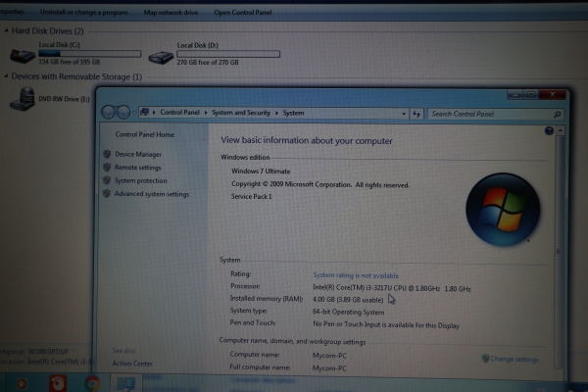Click Open Control Panel in toolbar
This screenshot has height=392, width=588.
pyautogui.click(x=243, y=13)
